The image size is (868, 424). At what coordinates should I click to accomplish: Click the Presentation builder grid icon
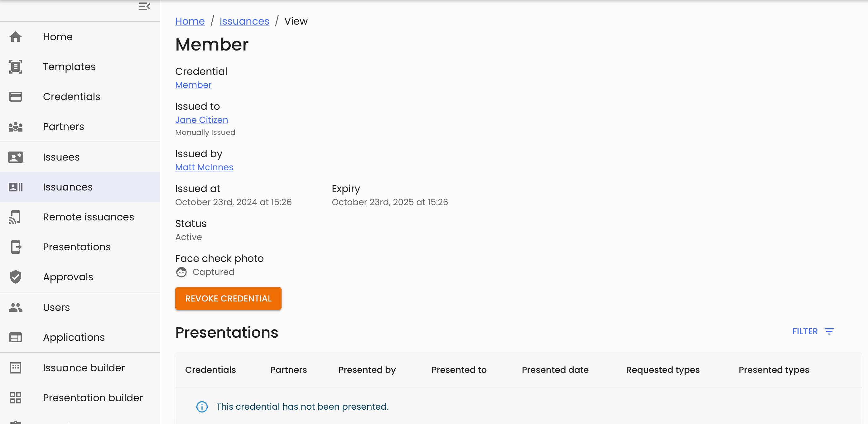16,398
